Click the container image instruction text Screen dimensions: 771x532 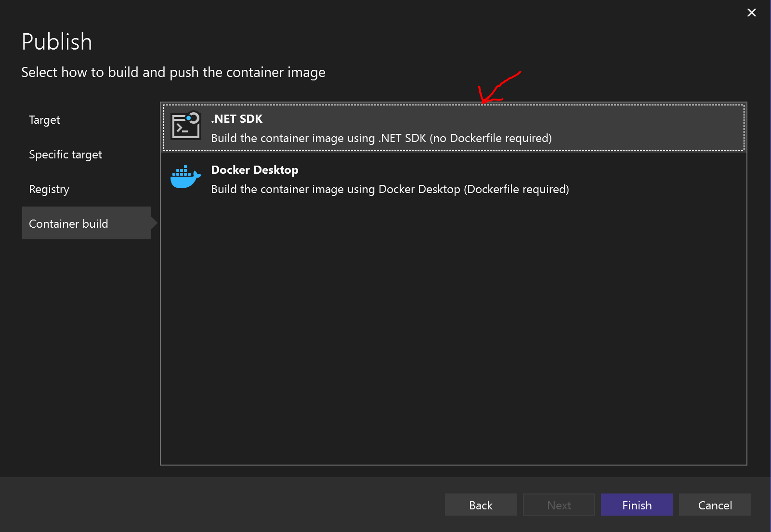click(x=173, y=72)
